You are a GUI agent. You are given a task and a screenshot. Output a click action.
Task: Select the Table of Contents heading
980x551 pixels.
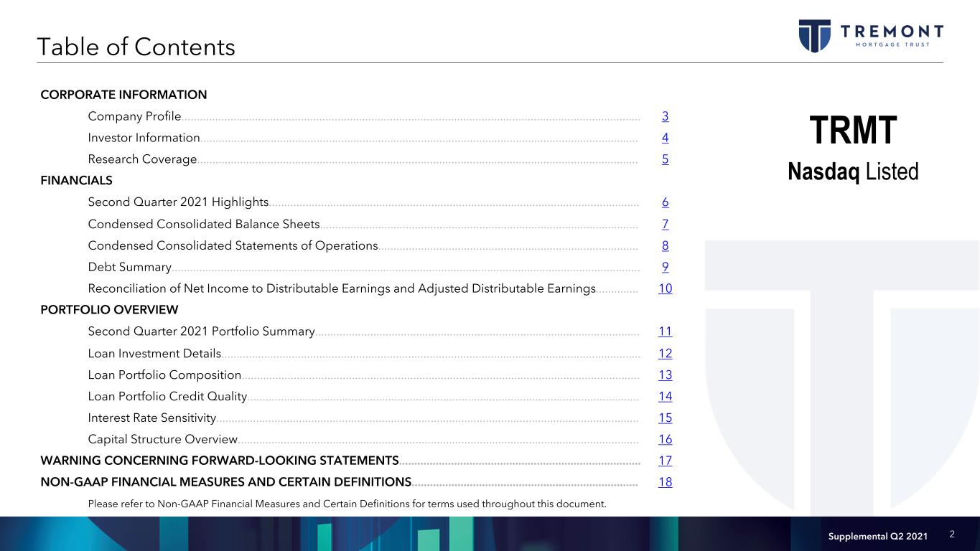tap(136, 47)
